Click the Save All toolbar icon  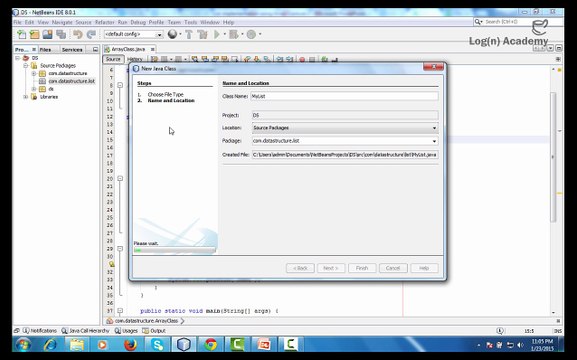pyautogui.click(x=61, y=35)
